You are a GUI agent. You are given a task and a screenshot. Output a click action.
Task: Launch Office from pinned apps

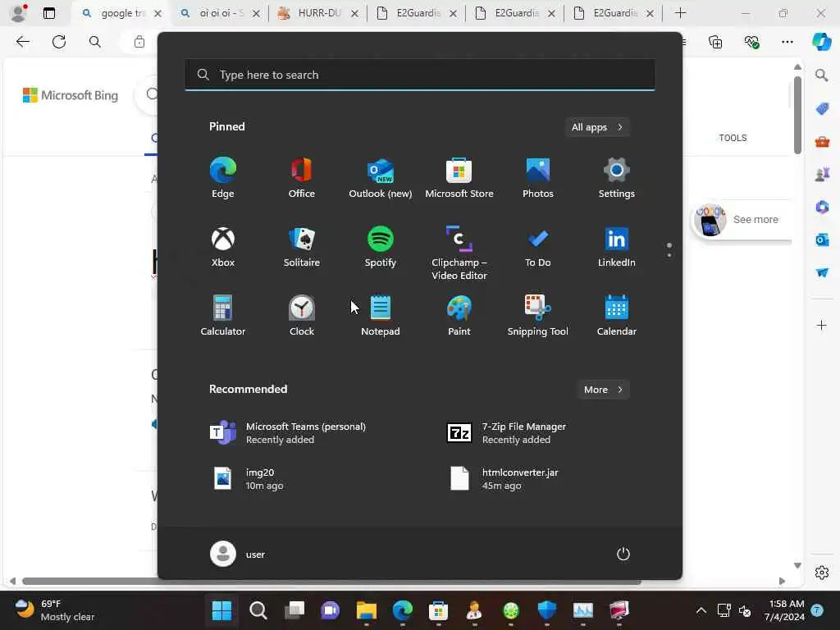[302, 178]
